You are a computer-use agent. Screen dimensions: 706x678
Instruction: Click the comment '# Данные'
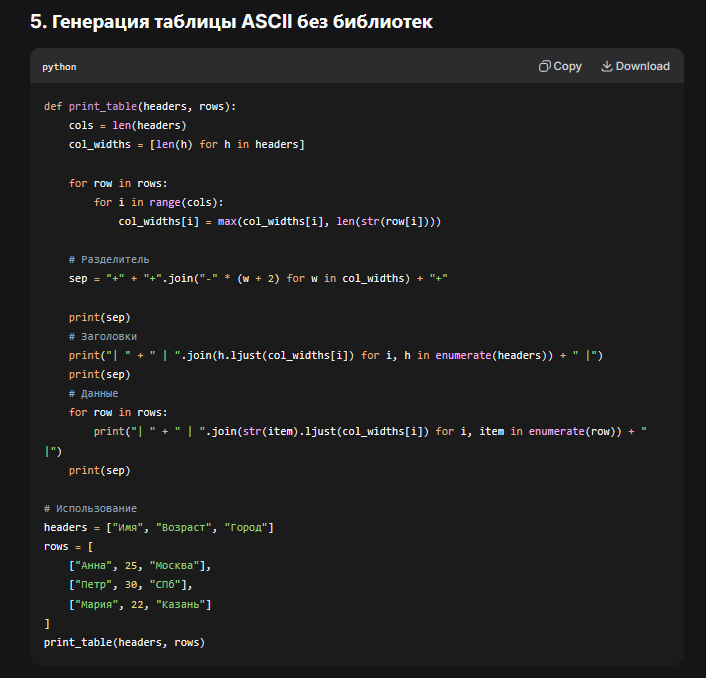tap(93, 393)
